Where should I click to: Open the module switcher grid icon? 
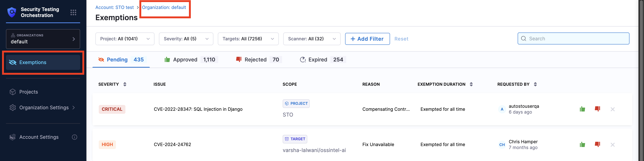(73, 13)
